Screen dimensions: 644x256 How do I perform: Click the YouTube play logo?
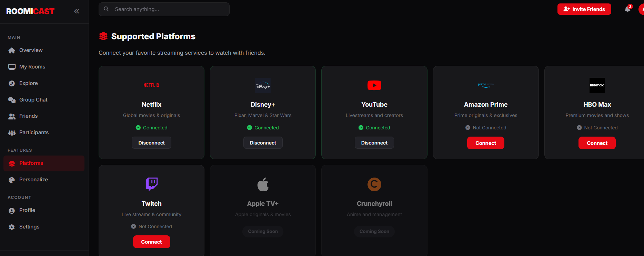(374, 85)
